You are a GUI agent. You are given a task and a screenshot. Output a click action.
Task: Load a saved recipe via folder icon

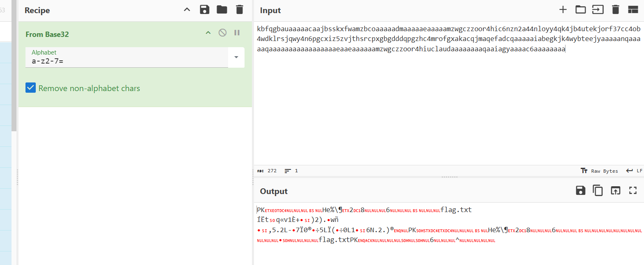click(x=222, y=10)
